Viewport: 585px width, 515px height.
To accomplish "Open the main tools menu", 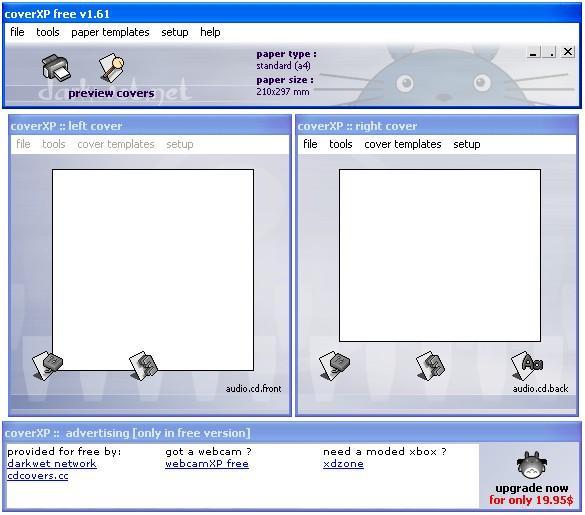I will click(x=48, y=32).
